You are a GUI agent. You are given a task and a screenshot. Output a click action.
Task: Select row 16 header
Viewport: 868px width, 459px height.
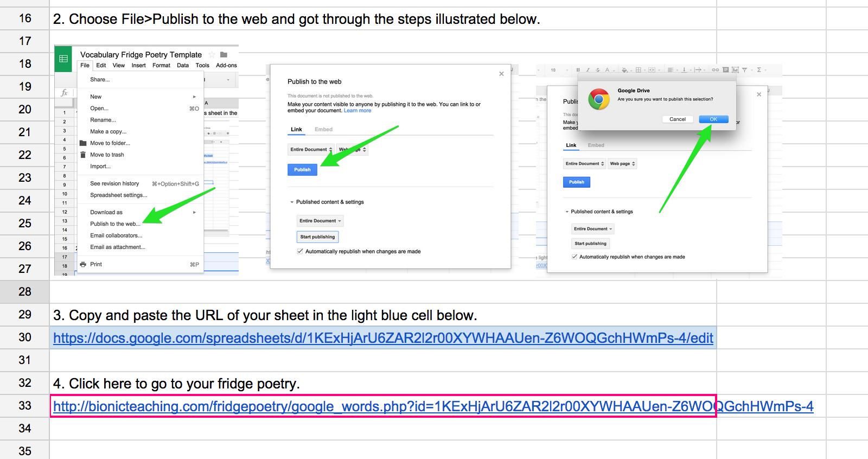point(25,18)
